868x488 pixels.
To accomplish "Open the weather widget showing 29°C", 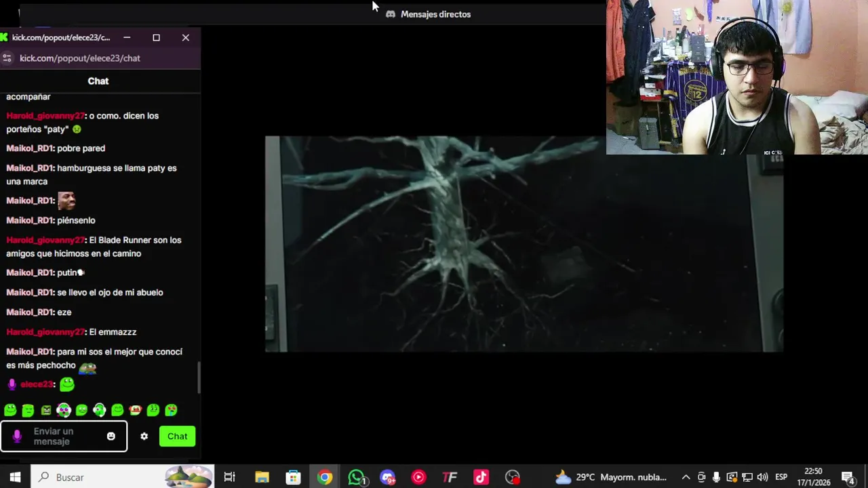I will click(611, 477).
